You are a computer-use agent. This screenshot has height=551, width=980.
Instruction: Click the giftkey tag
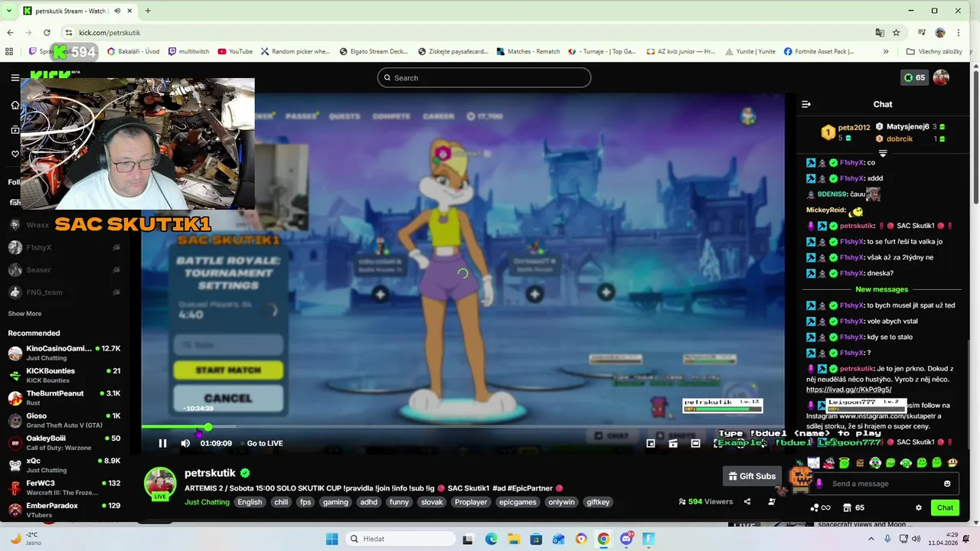[x=598, y=502]
